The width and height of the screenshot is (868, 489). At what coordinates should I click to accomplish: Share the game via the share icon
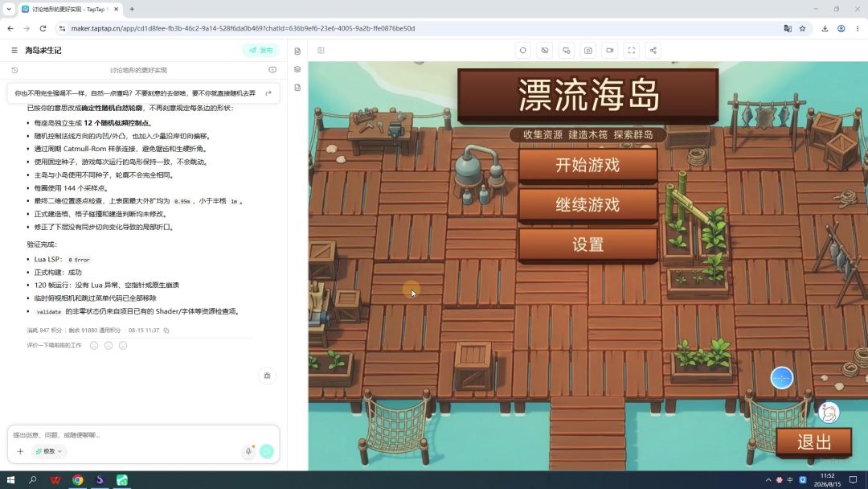pyautogui.click(x=653, y=51)
